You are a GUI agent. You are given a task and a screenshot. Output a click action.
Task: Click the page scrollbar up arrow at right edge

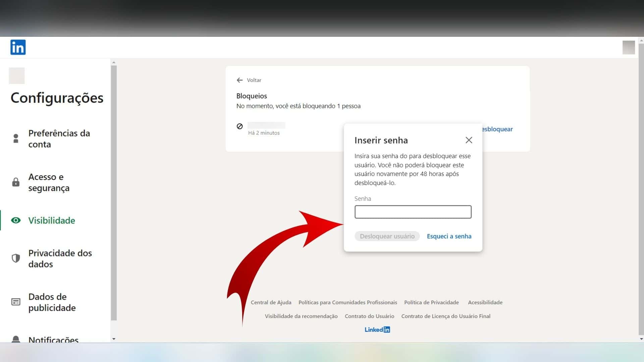(641, 41)
